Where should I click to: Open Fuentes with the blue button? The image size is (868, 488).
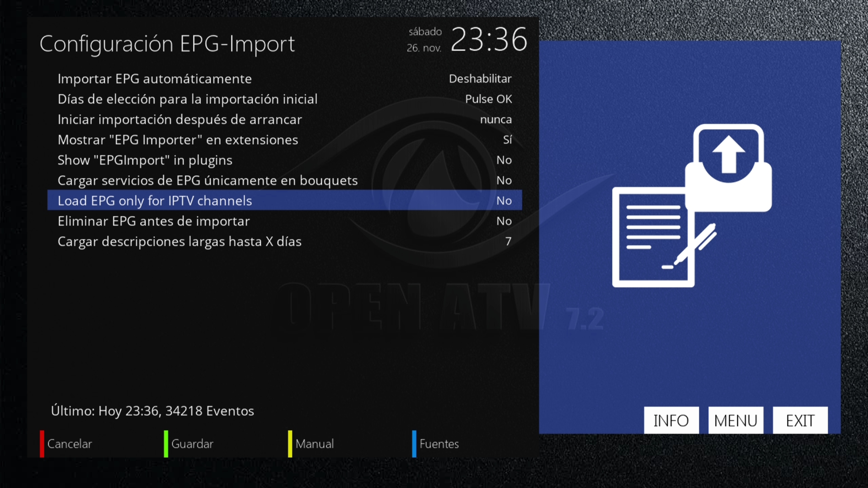439,444
